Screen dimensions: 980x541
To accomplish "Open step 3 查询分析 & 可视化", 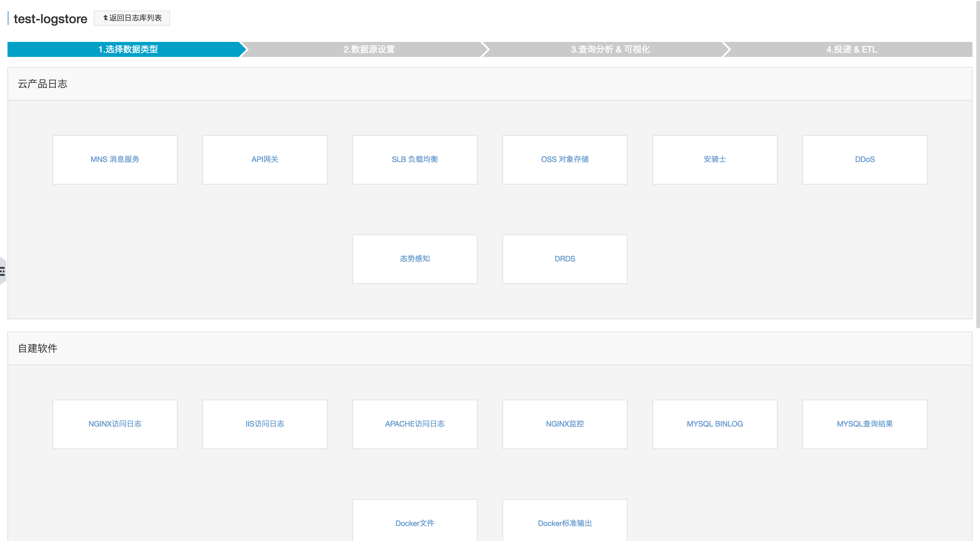I will pos(610,49).
